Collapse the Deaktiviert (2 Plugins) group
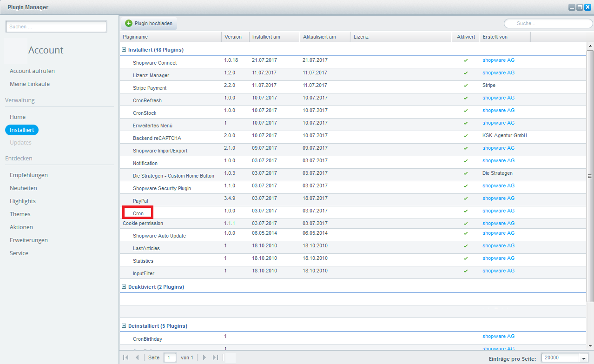 click(124, 287)
